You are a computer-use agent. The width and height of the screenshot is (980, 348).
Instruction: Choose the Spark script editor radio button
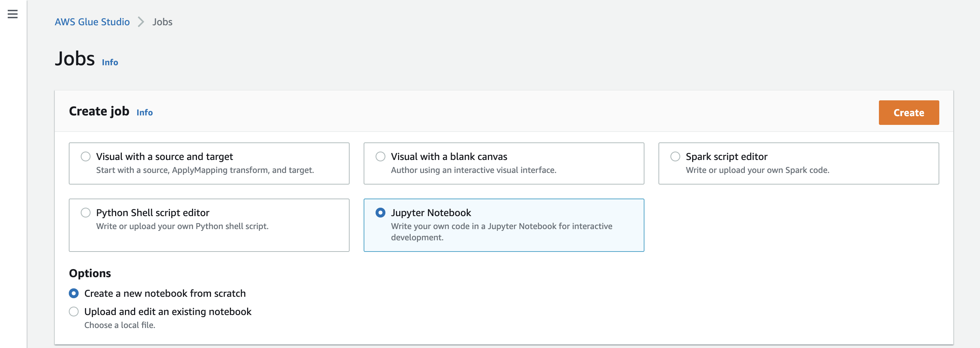tap(675, 157)
